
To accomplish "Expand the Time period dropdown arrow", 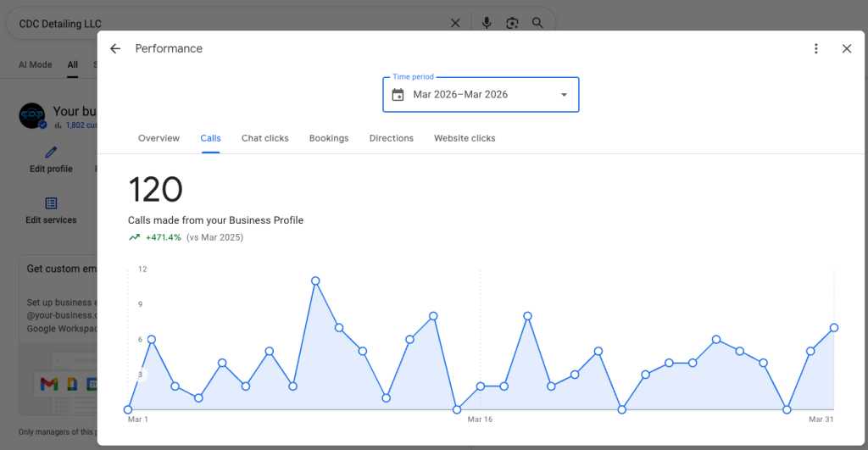I will coord(564,95).
